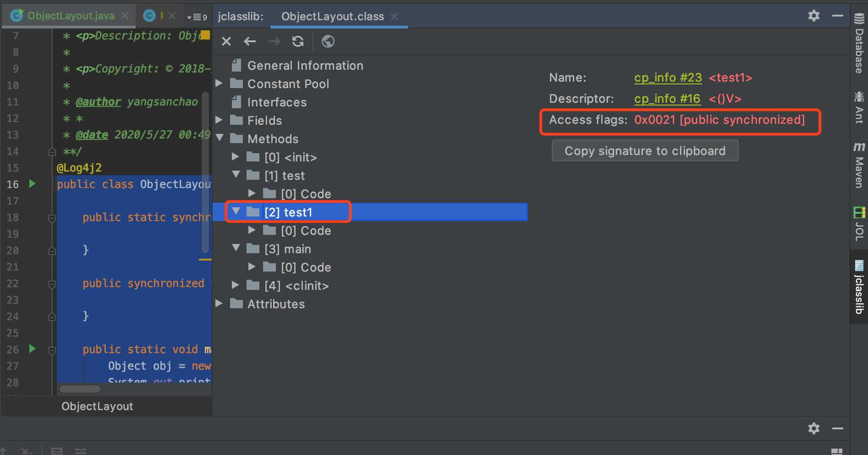This screenshot has width=868, height=455.
Task: Follow the cp_info #23 link
Action: coord(668,78)
